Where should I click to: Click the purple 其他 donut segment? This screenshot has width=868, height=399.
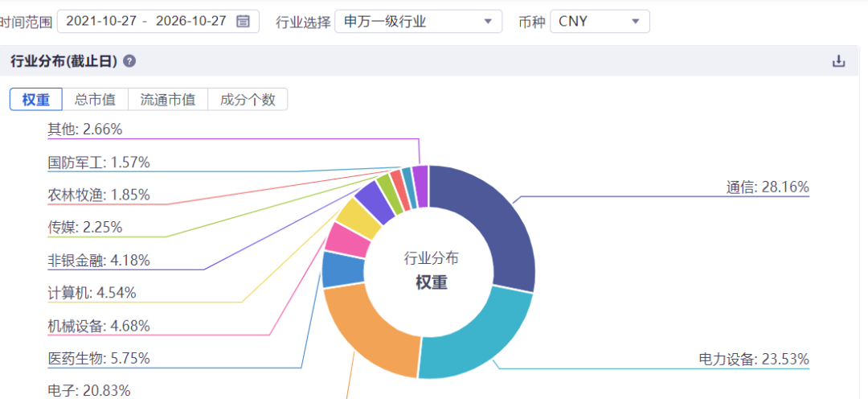[x=420, y=186]
